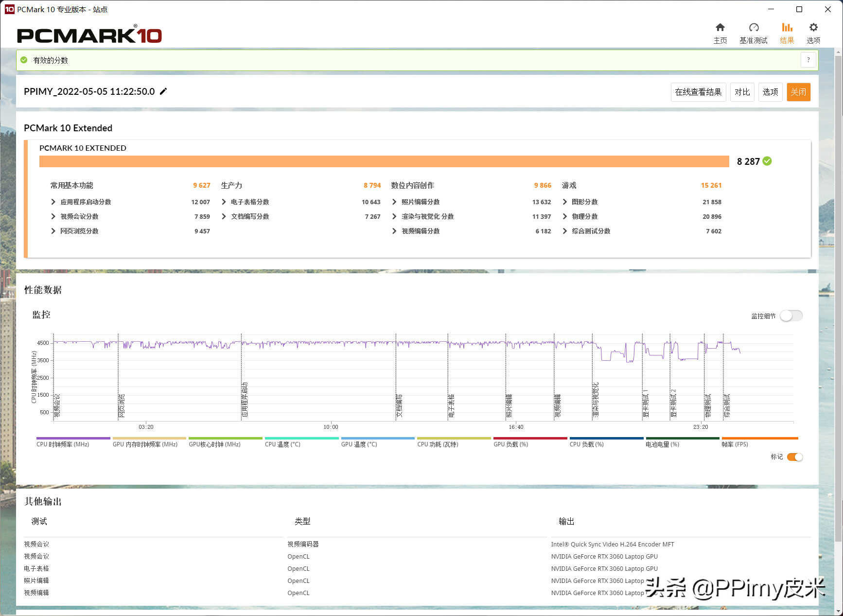Viewport: 843px width, 616px height.
Task: Select GPU 内存时钟频率 (MHz) legend swatch
Action: 149,438
